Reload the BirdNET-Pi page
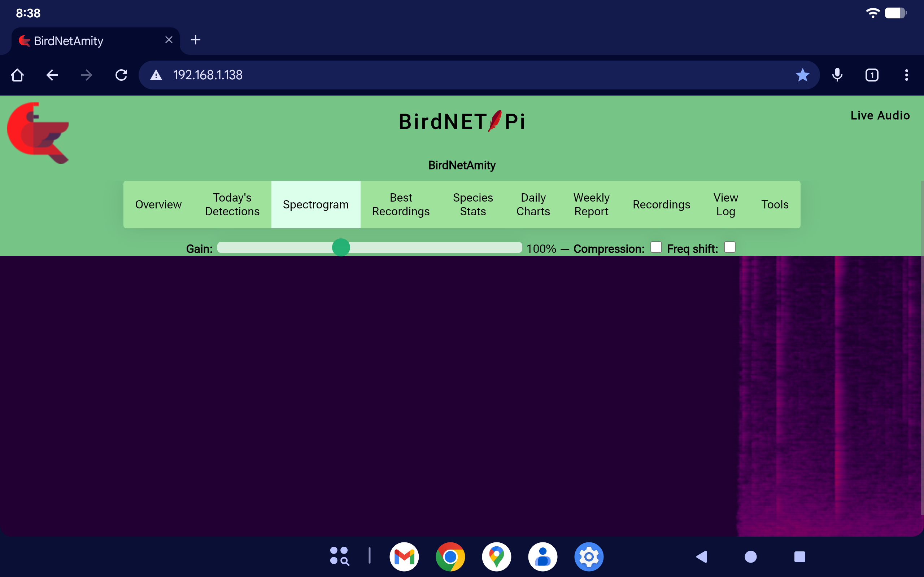Viewport: 924px width, 577px height. click(x=121, y=75)
